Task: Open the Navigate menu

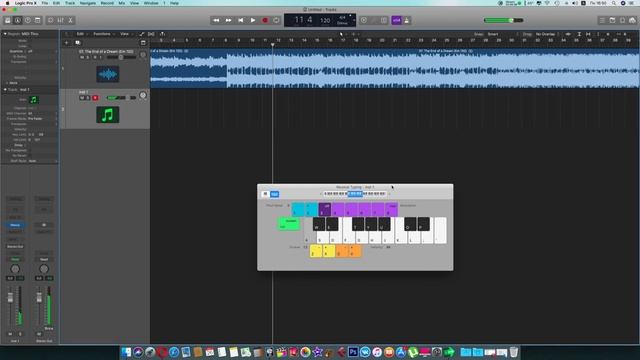Action: (88, 3)
